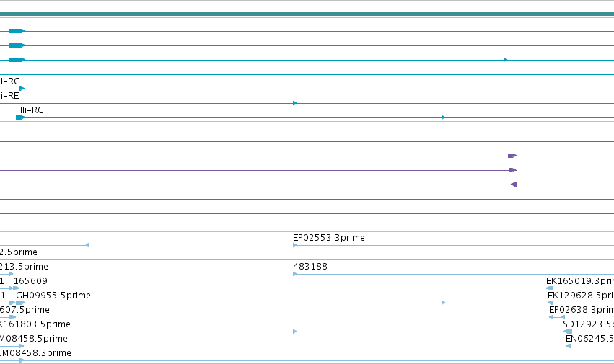Image resolution: width=614 pixels, height=364 pixels.
Task: Select reverse-facing purple exon on fourth purple row
Action: (514, 185)
